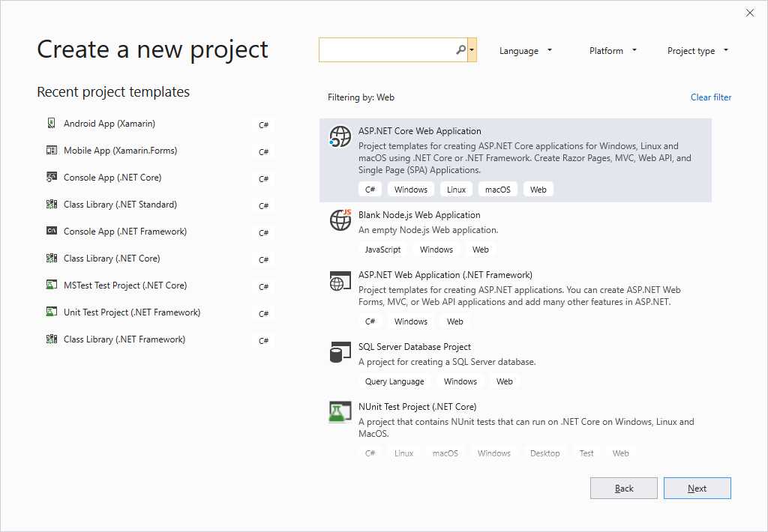The image size is (768, 532).
Task: Click the Linux tag on ASP.NET Core template
Action: tap(456, 189)
